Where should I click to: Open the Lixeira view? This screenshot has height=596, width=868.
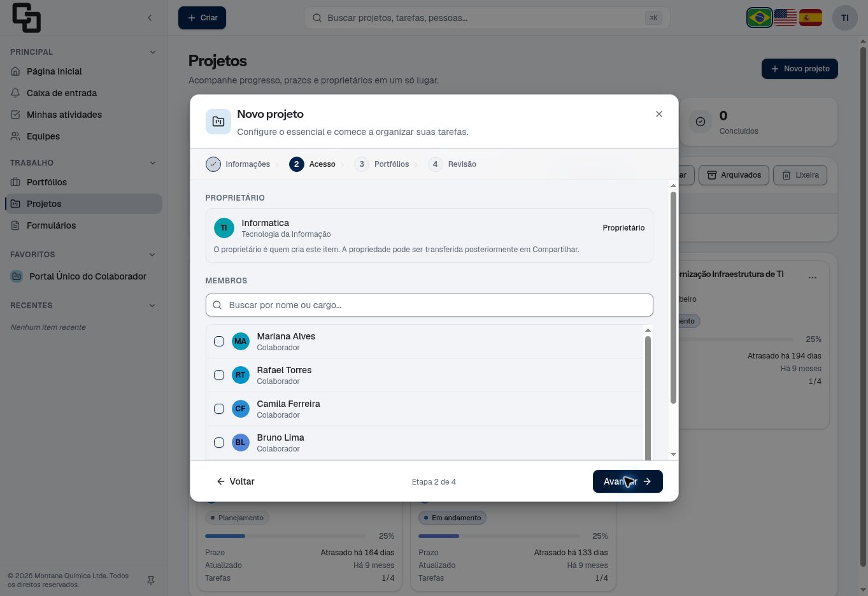[x=800, y=175]
